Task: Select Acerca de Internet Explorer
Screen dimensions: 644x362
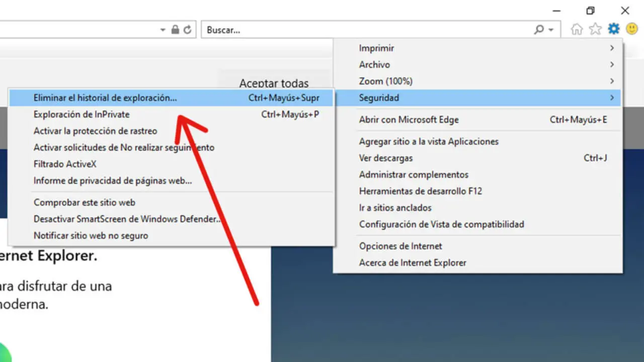Action: pyautogui.click(x=477, y=263)
